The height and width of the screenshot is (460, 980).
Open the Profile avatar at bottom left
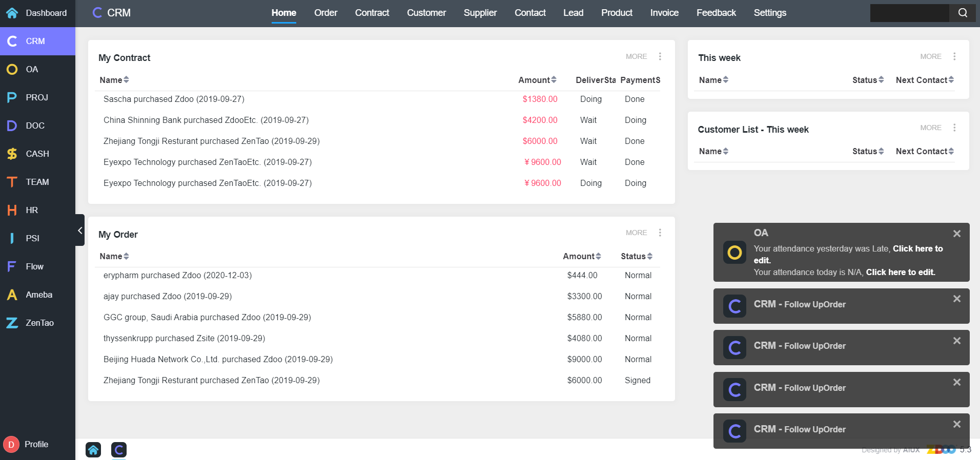coord(11,444)
